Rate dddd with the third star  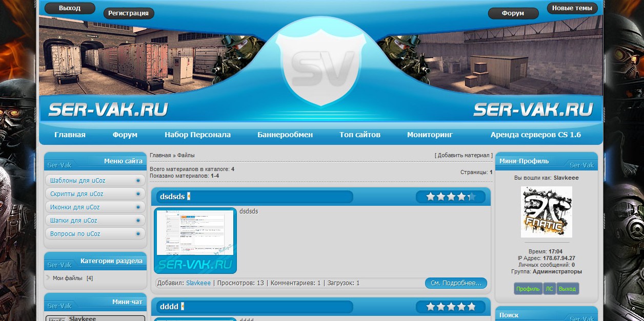coord(451,307)
